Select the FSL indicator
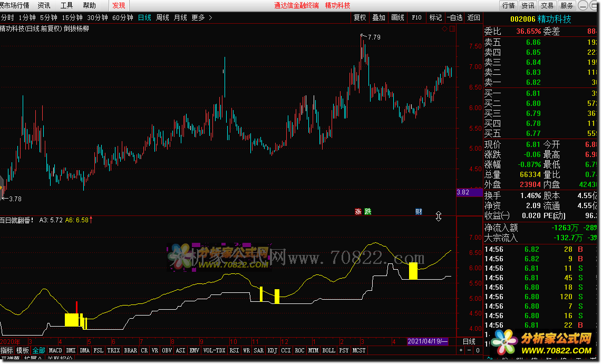Image resolution: width=602 pixels, height=364 pixels. click(x=98, y=350)
